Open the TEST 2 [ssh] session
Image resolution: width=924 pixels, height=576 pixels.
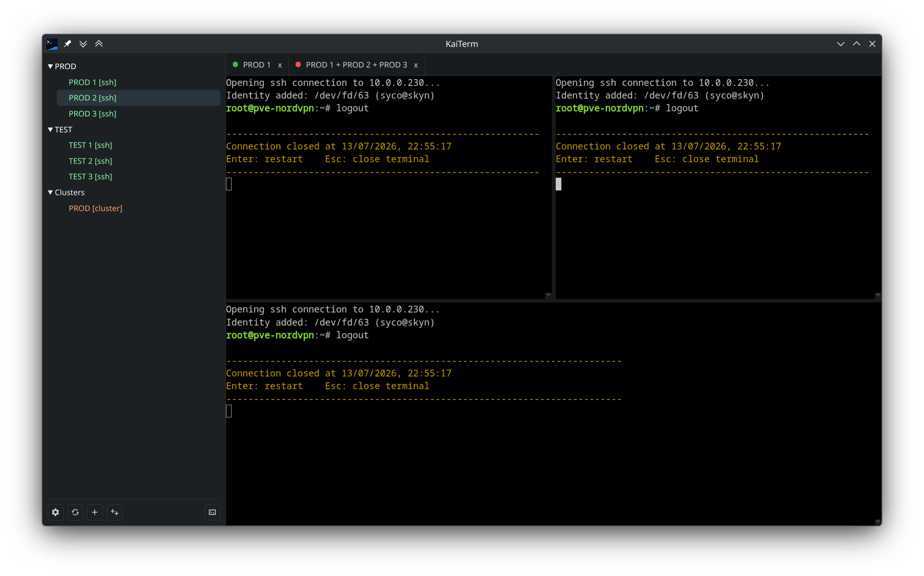91,161
